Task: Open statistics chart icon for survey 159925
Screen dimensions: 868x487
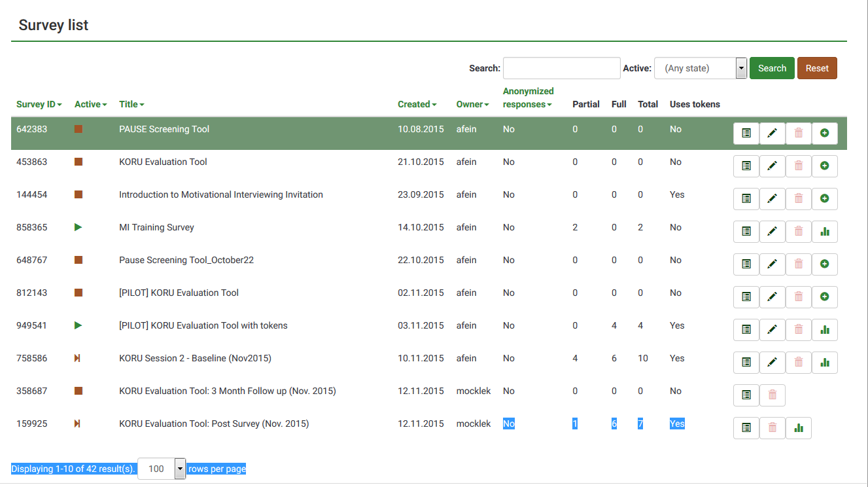Action: [798, 427]
